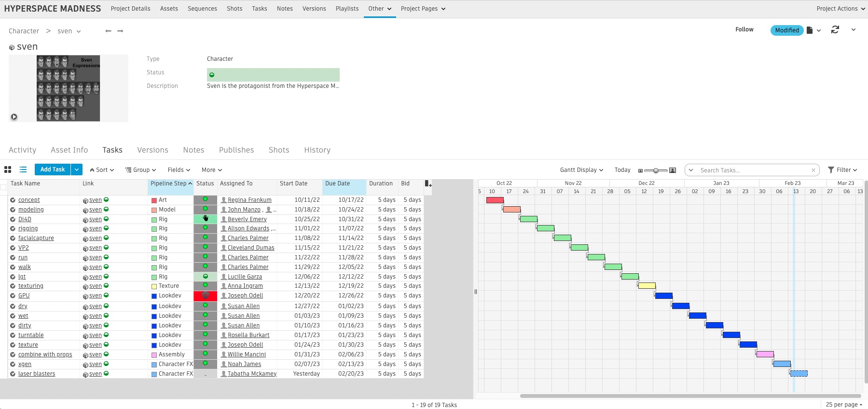Click the Add Task button
868x409 pixels.
53,169
